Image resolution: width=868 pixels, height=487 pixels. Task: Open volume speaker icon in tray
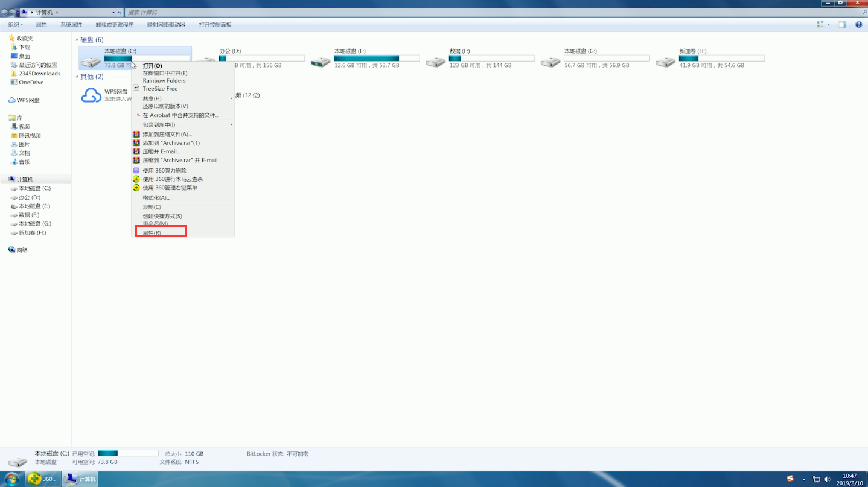tap(827, 480)
